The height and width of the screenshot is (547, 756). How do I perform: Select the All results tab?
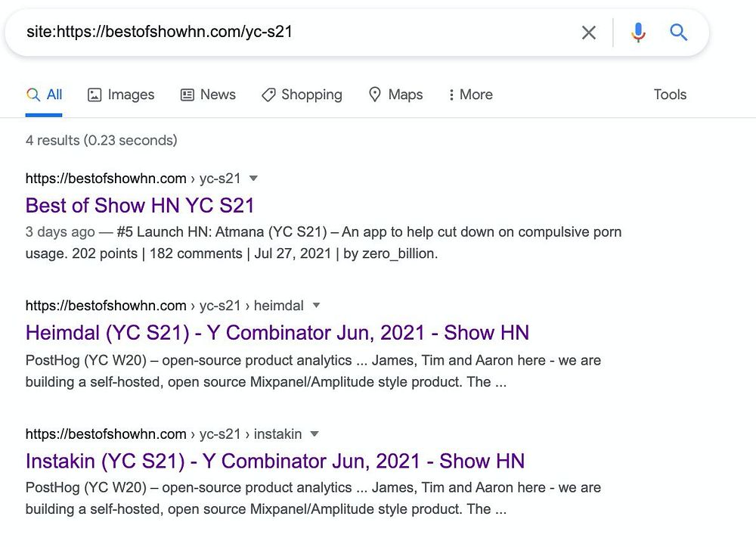44,95
